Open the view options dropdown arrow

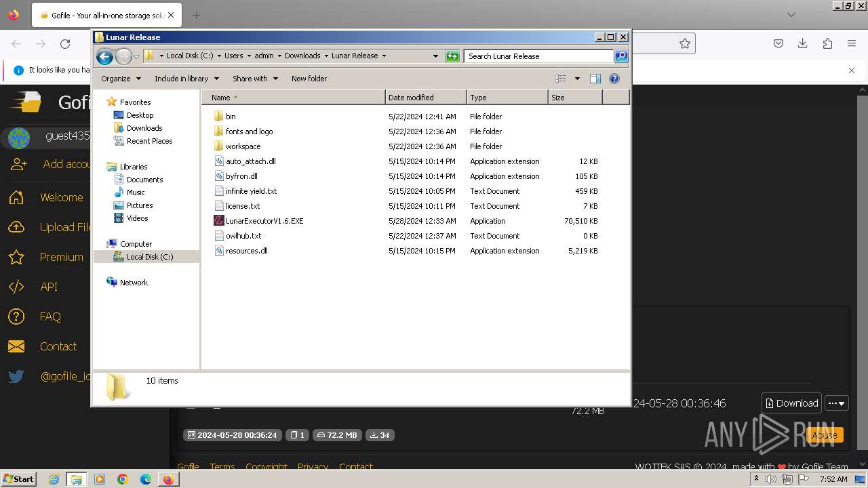[x=577, y=79]
